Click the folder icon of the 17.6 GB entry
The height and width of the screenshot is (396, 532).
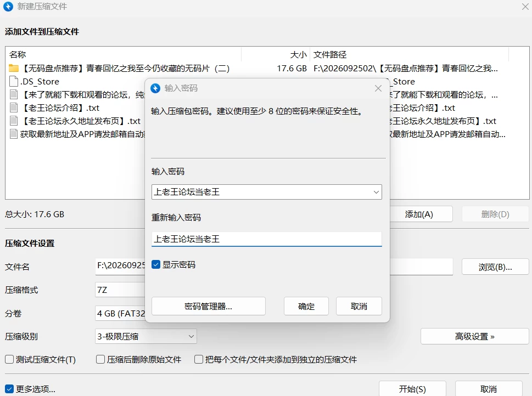[14, 68]
